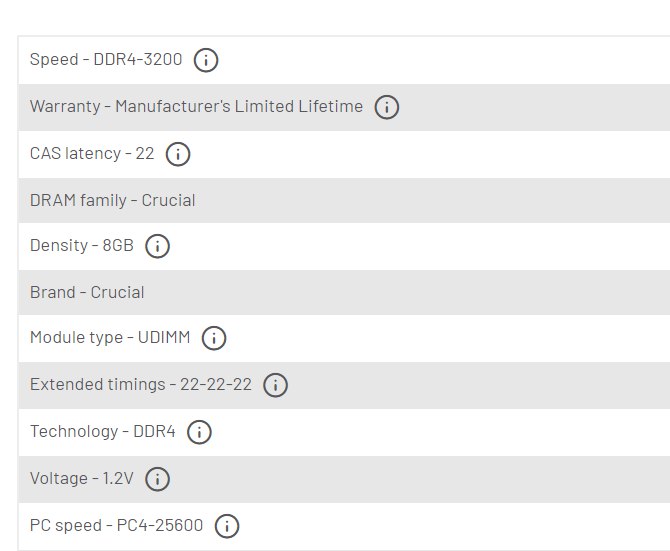
Task: Select the CAS latency - 22 text
Action: click(92, 153)
